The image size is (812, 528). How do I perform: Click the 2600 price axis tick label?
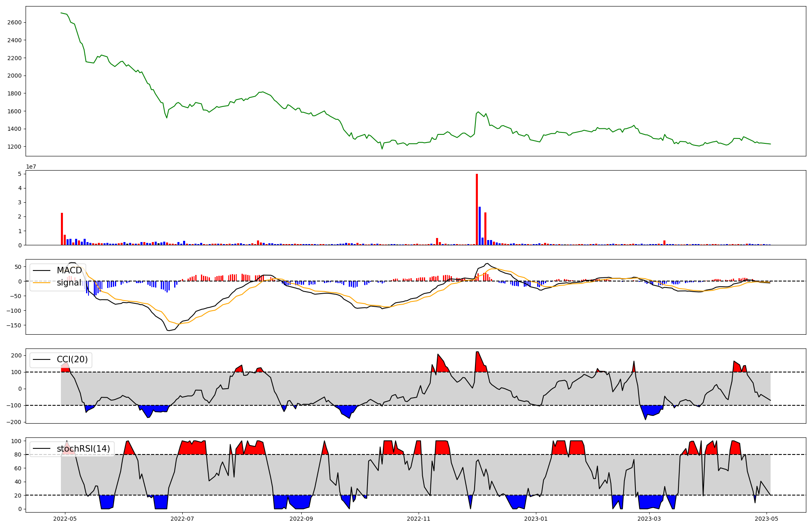click(14, 22)
